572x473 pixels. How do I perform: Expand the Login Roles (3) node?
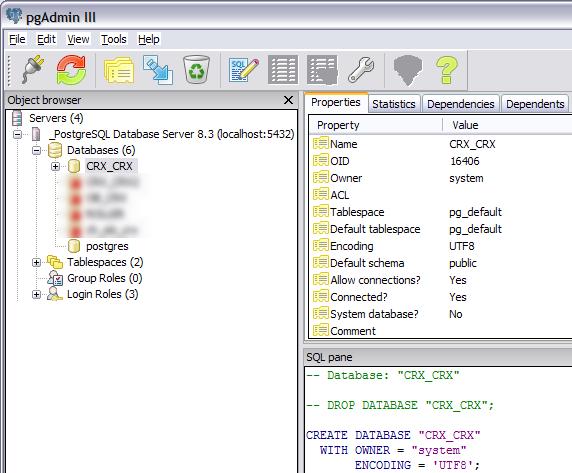(x=36, y=294)
